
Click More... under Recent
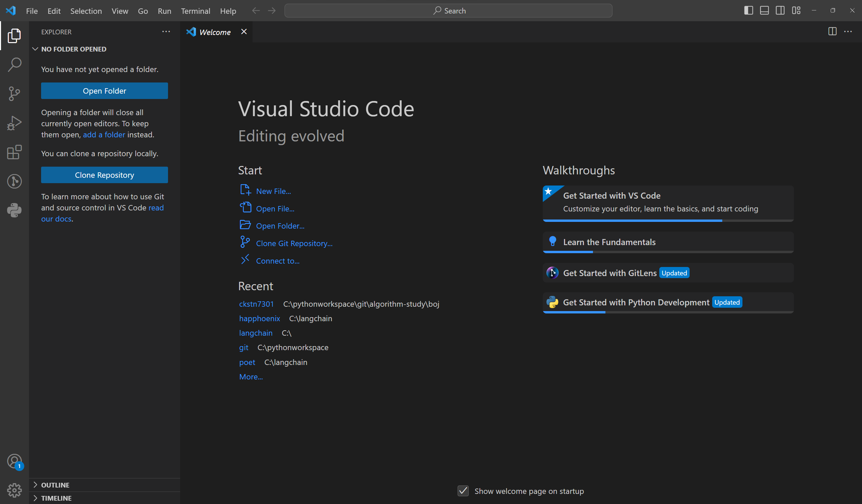[x=251, y=376]
